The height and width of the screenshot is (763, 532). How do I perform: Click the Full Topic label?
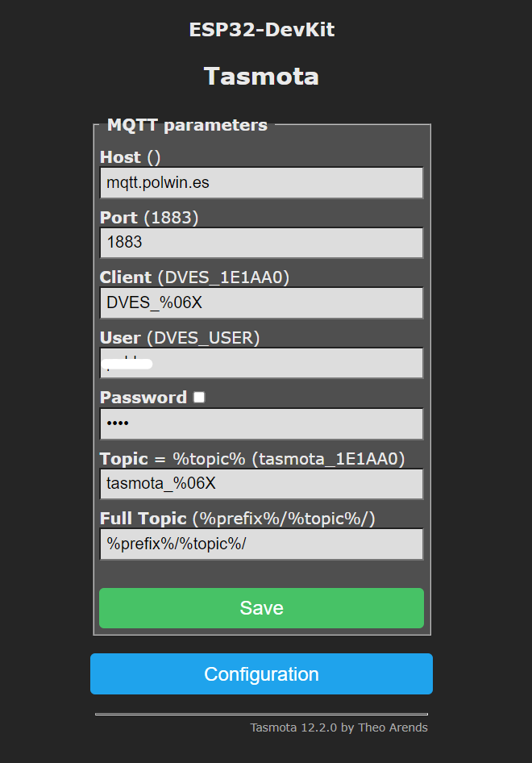pos(143,519)
